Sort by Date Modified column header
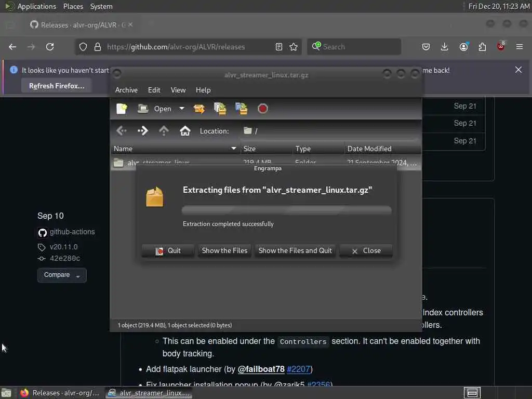This screenshot has width=532, height=399. point(382,149)
